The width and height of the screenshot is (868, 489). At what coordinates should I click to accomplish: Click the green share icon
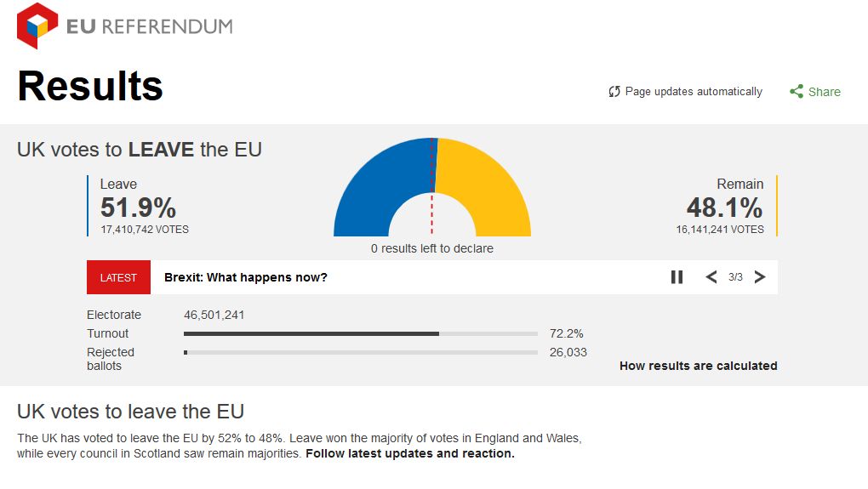797,92
